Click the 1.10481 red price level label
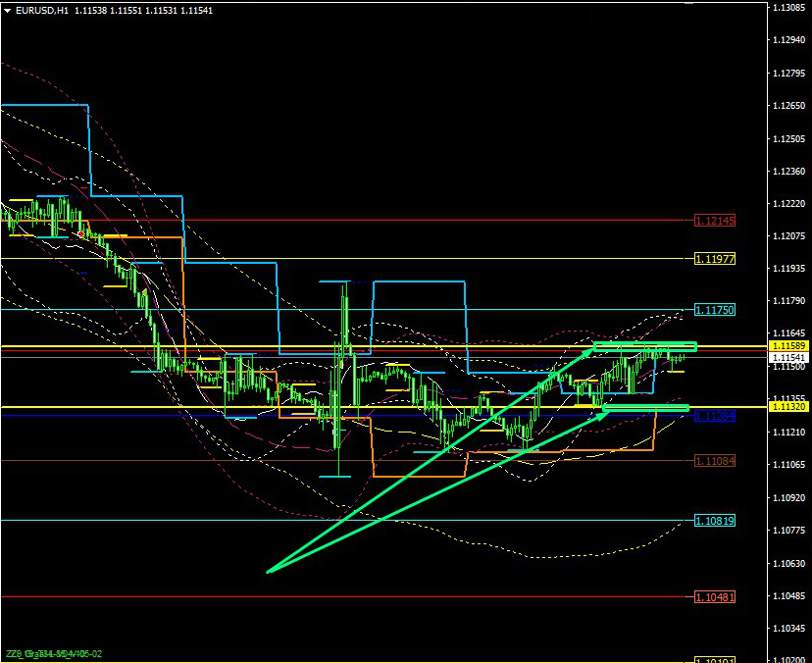 point(714,596)
